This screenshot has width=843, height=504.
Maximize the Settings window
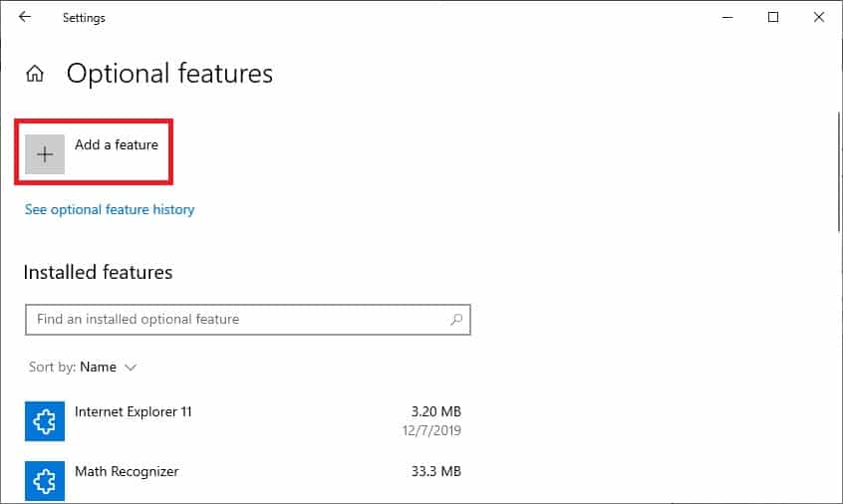coord(773,17)
